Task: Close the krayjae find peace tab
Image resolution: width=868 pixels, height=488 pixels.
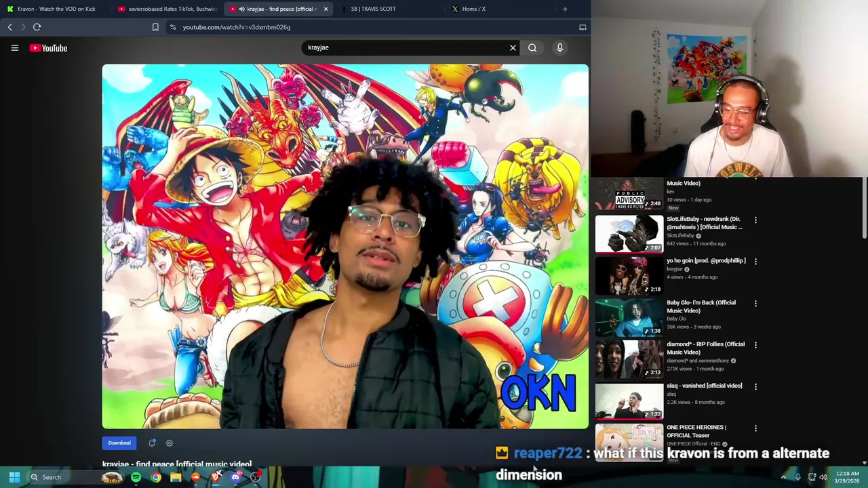Action: click(x=325, y=9)
